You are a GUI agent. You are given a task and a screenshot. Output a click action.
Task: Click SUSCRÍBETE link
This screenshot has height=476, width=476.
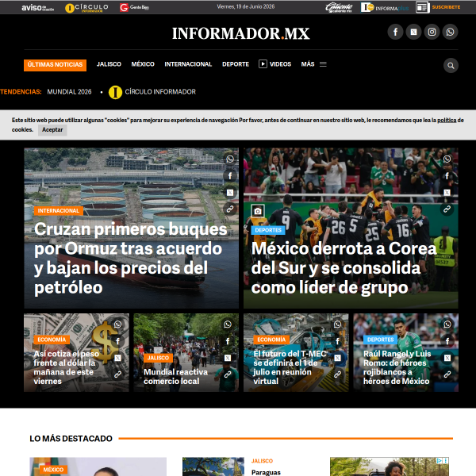(x=446, y=7)
